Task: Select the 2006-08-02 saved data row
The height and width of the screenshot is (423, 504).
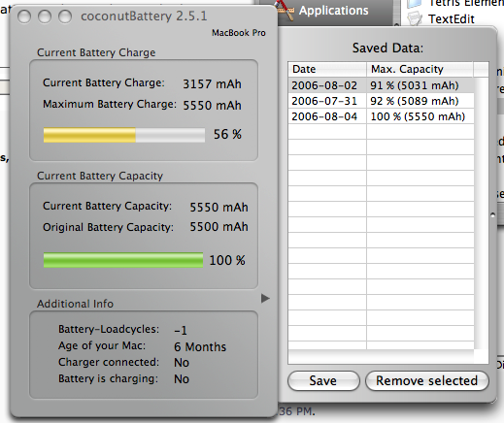Action: click(x=382, y=85)
